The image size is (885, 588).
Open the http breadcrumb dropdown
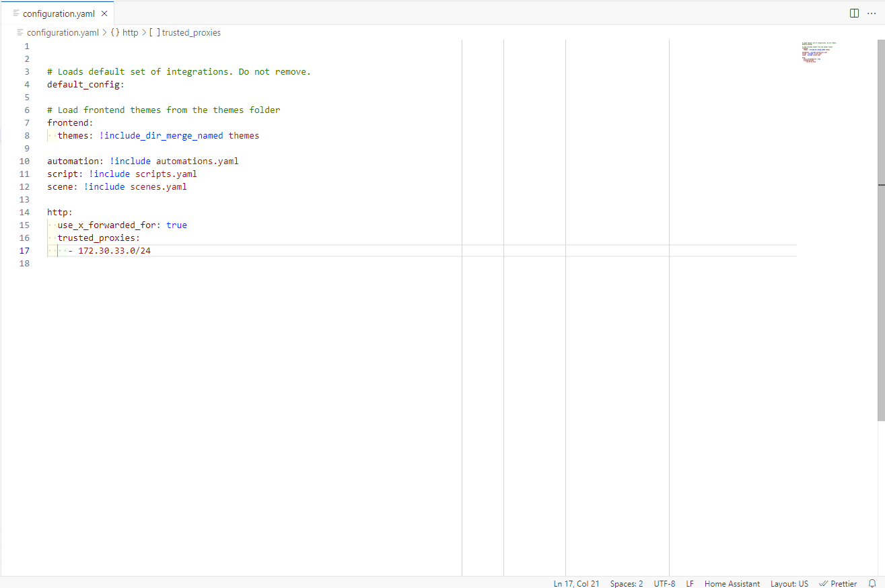click(x=130, y=32)
